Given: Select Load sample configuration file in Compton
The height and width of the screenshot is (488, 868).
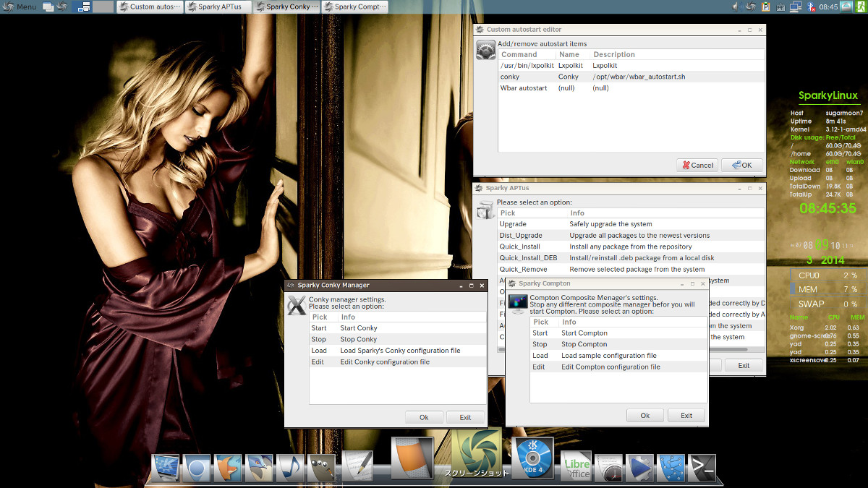Looking at the screenshot, I should click(618, 356).
